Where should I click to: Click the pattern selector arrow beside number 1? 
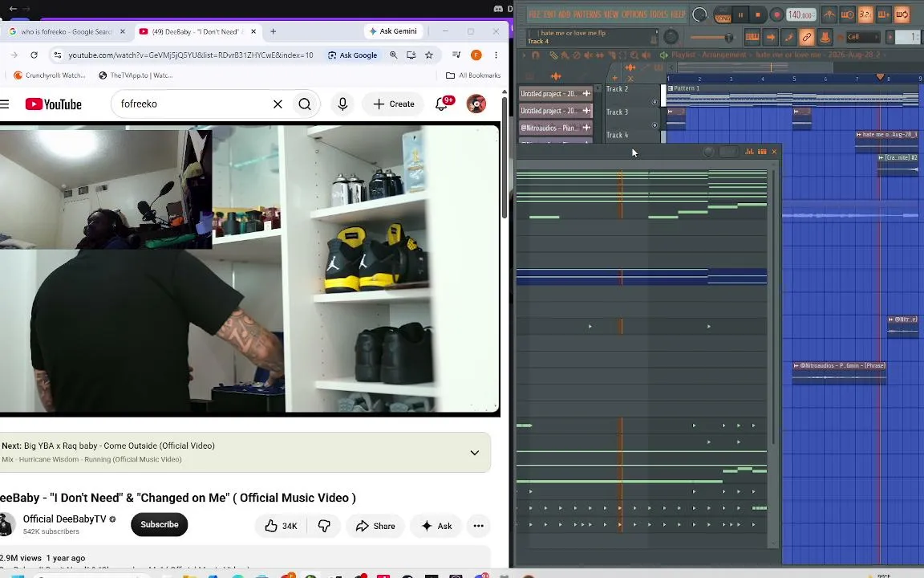[x=890, y=37]
